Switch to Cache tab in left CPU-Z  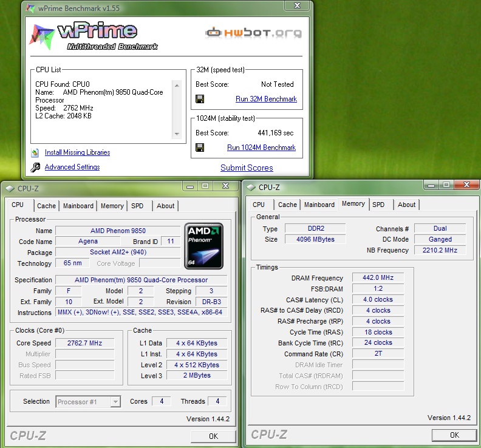pos(46,206)
